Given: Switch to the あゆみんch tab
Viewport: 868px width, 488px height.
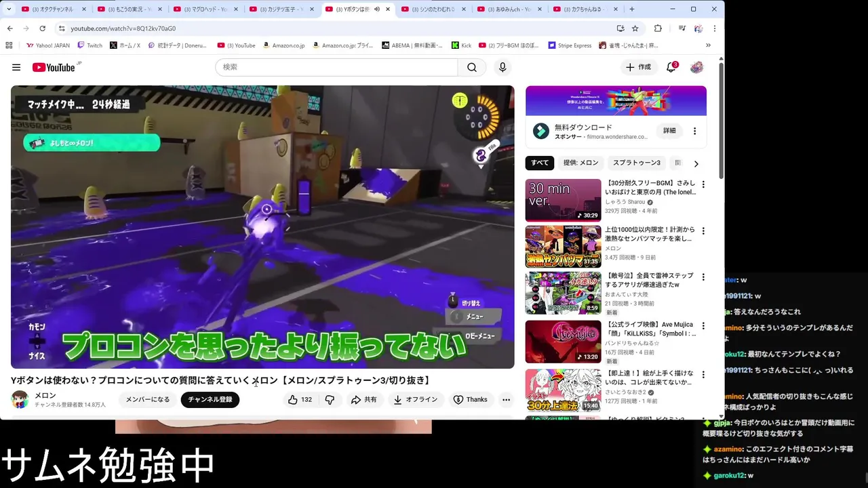Looking at the screenshot, I should click(x=509, y=9).
